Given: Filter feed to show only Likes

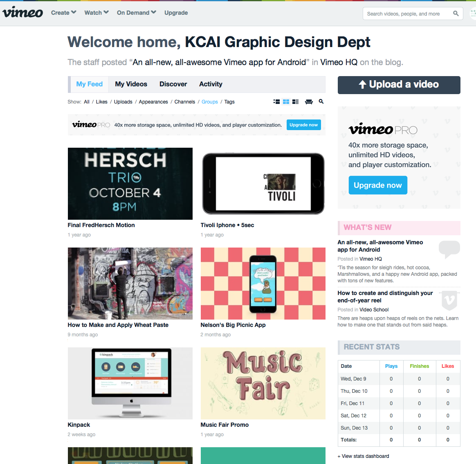Looking at the screenshot, I should click(x=101, y=101).
